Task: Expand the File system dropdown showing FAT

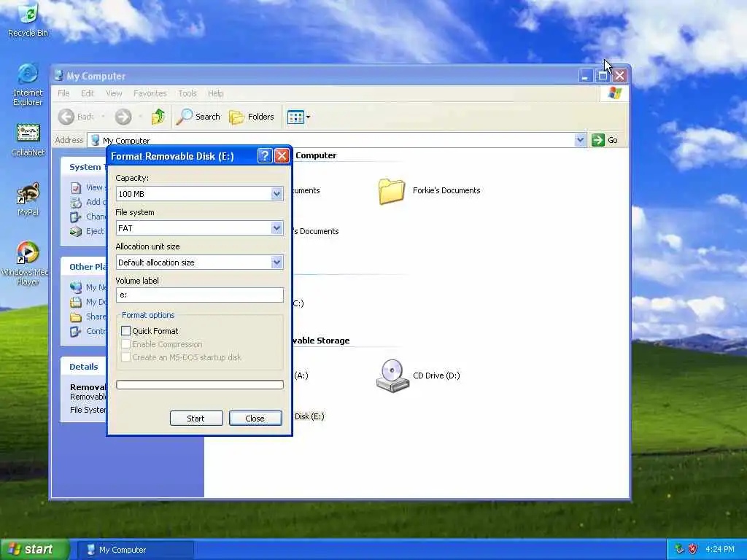Action: (x=276, y=228)
